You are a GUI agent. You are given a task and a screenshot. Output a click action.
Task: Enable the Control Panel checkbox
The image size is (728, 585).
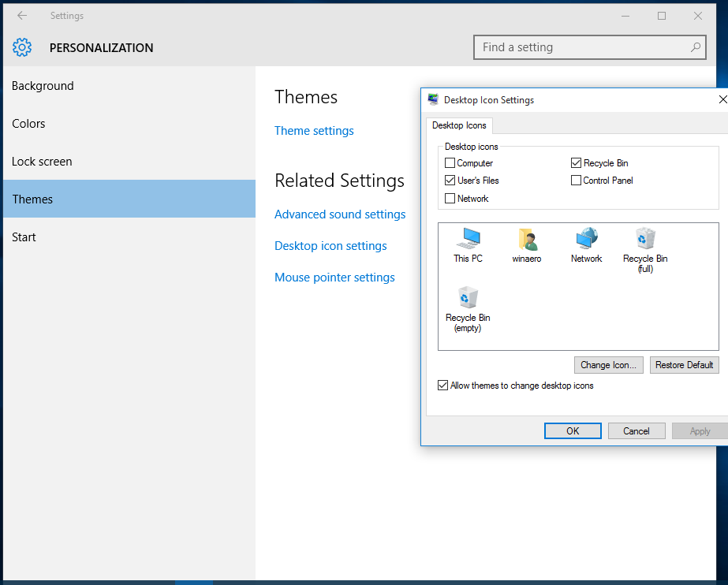(577, 180)
